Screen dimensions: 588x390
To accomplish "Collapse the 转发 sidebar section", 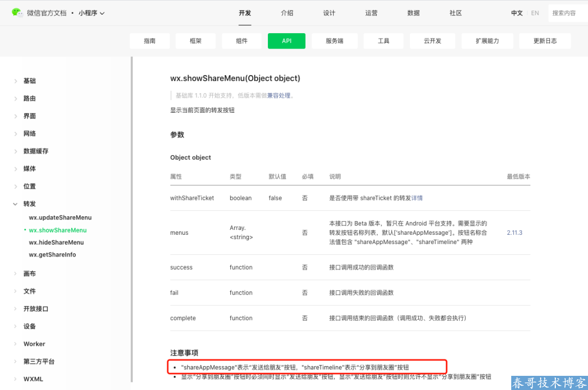I will click(x=29, y=204).
